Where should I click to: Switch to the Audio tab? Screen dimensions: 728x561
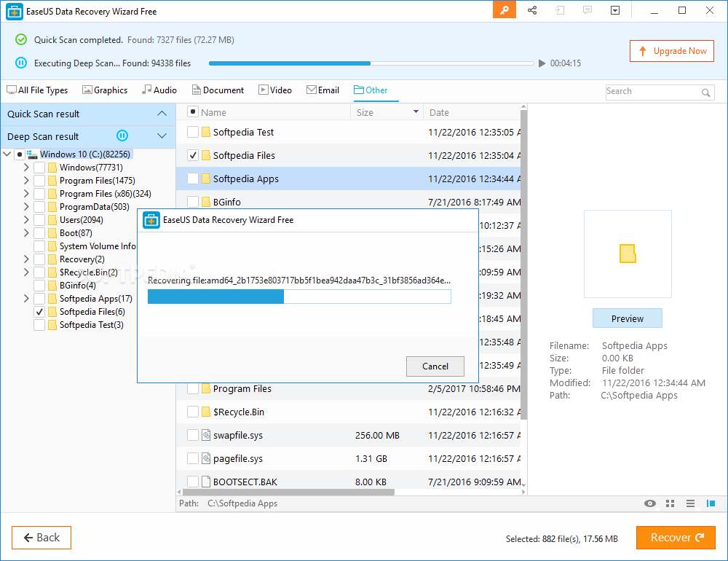(x=159, y=90)
